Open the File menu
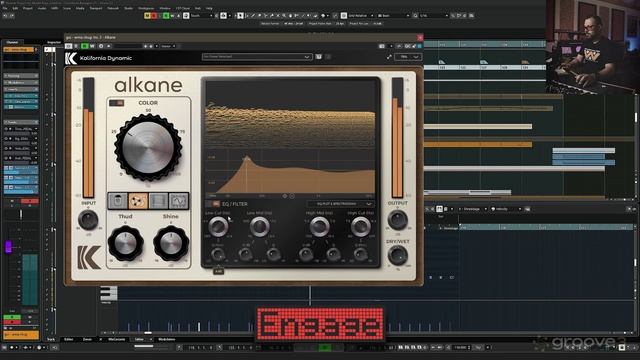The height and width of the screenshot is (360, 640). point(5,8)
